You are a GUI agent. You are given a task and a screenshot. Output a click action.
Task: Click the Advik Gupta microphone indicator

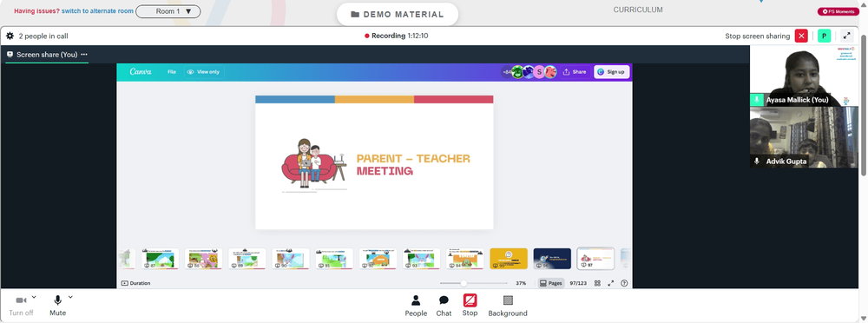click(757, 161)
